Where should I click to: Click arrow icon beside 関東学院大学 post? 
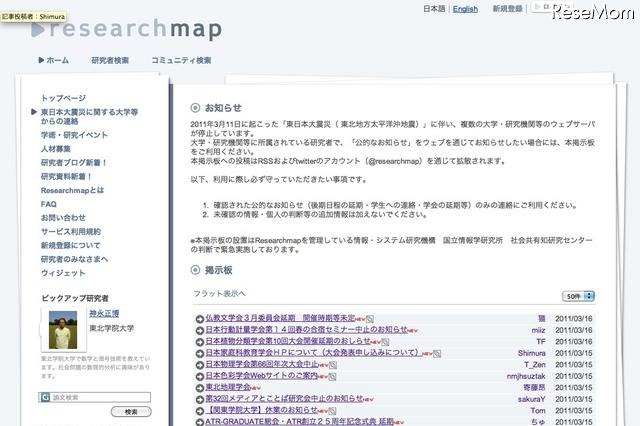tap(200, 411)
